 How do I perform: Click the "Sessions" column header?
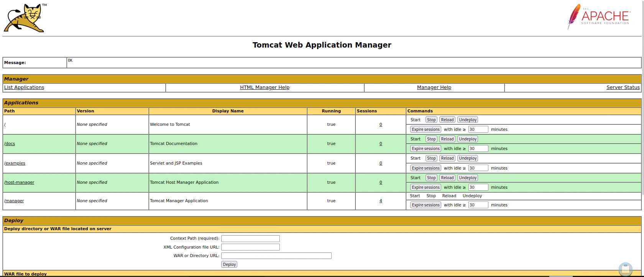[367, 111]
